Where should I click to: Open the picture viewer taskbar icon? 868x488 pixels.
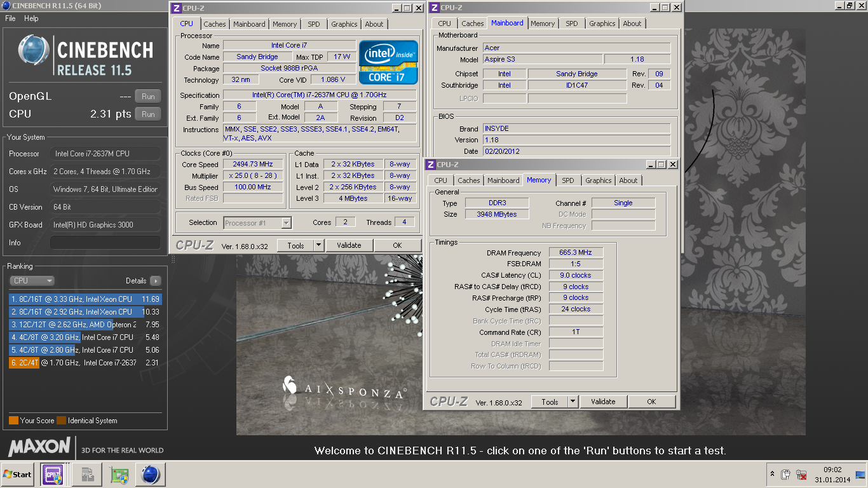coord(118,474)
